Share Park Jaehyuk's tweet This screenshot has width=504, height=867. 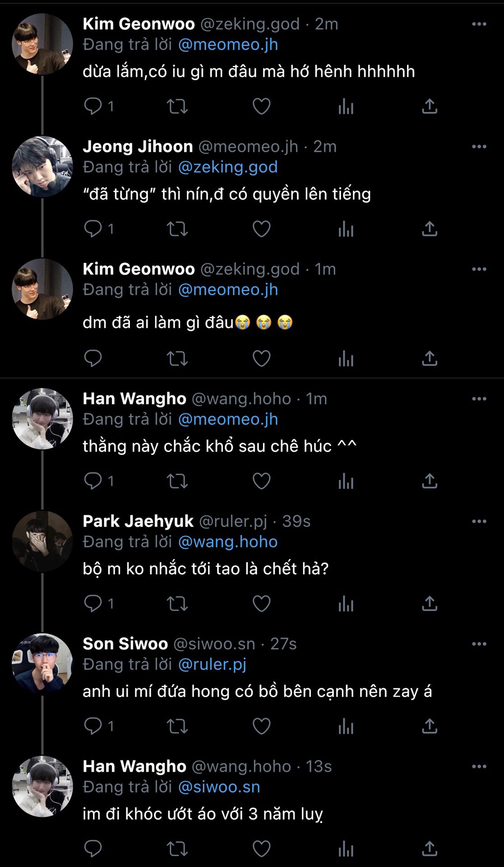pyautogui.click(x=430, y=604)
